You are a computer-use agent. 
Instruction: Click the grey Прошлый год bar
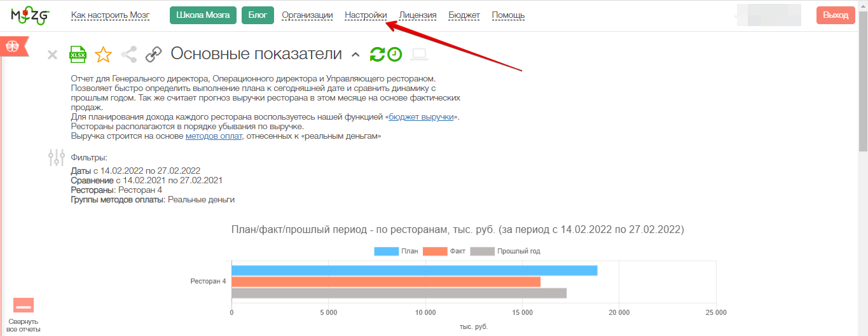399,293
